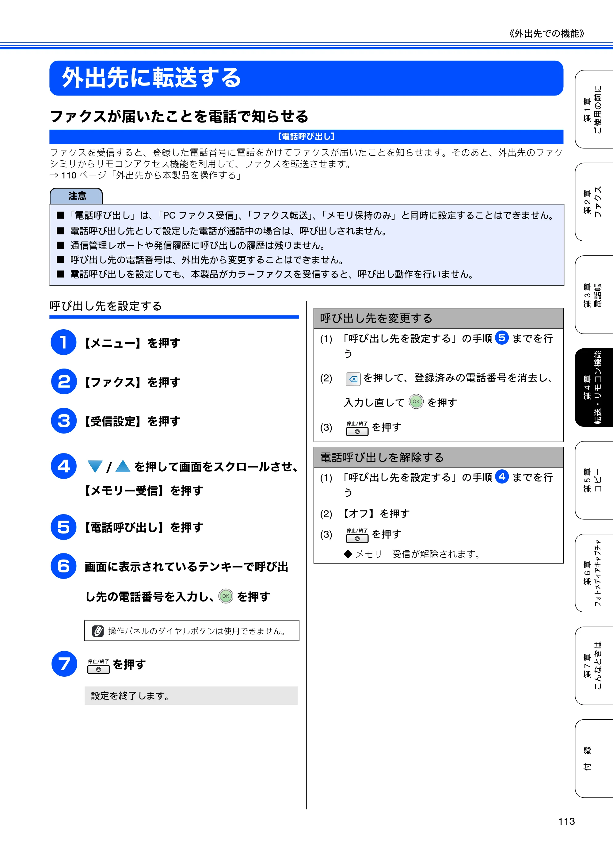Click the step 4 circle in left column
Image resolution: width=613 pixels, height=868 pixels.
click(x=63, y=466)
